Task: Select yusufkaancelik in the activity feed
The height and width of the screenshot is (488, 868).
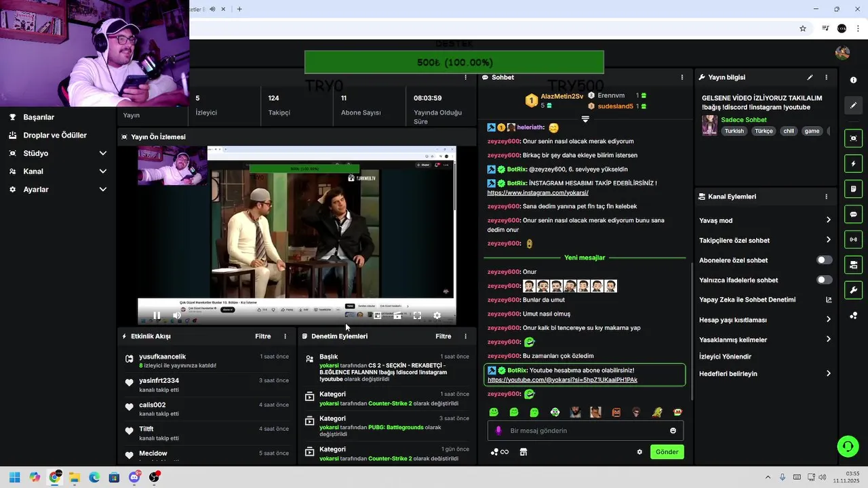Action: [162, 357]
